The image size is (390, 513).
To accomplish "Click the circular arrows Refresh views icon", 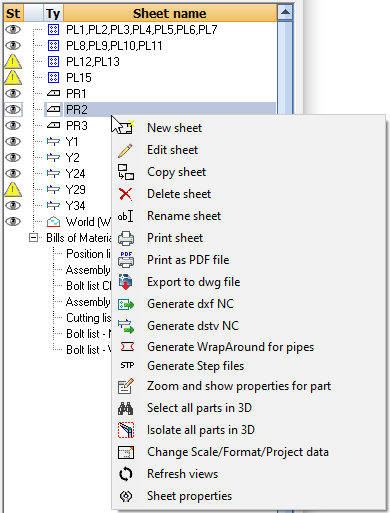I will [x=126, y=474].
